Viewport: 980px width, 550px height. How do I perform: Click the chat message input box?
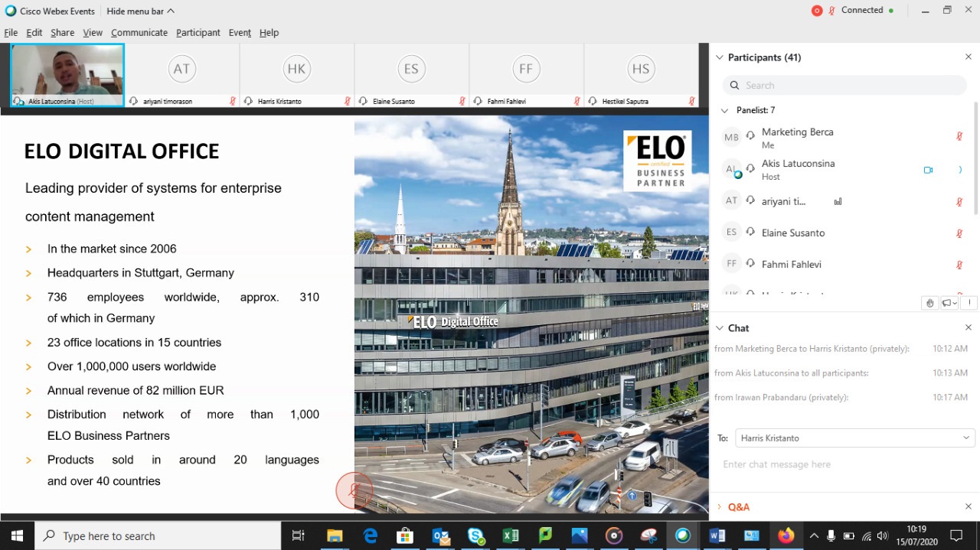point(842,465)
